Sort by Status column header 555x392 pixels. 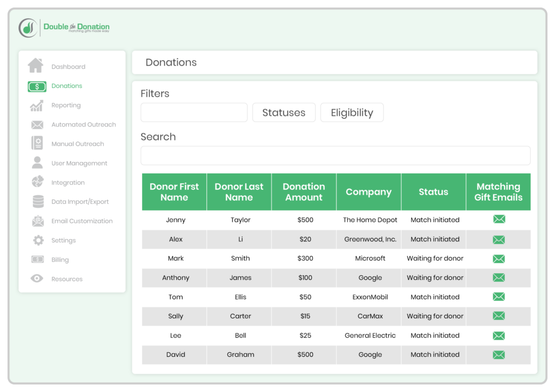click(x=433, y=192)
